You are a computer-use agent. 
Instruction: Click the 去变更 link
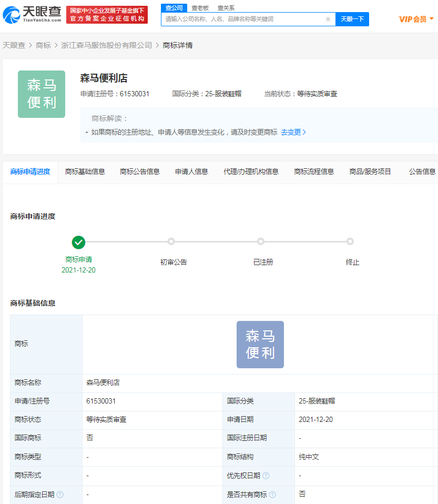(x=293, y=132)
